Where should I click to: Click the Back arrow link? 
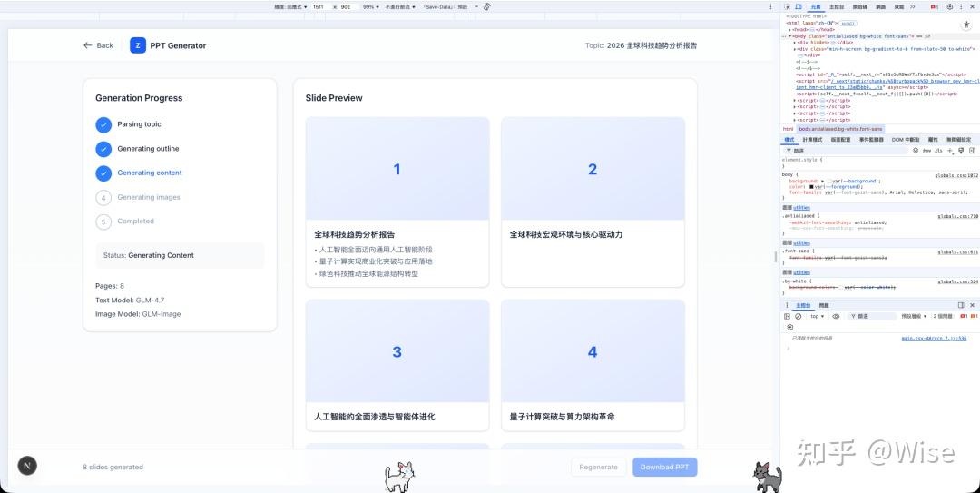98,45
